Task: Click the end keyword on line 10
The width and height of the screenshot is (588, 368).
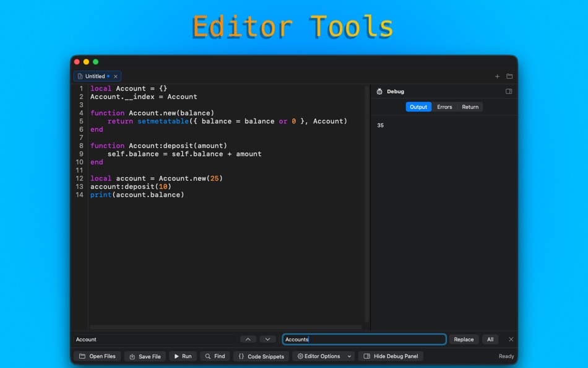Action: click(x=97, y=162)
